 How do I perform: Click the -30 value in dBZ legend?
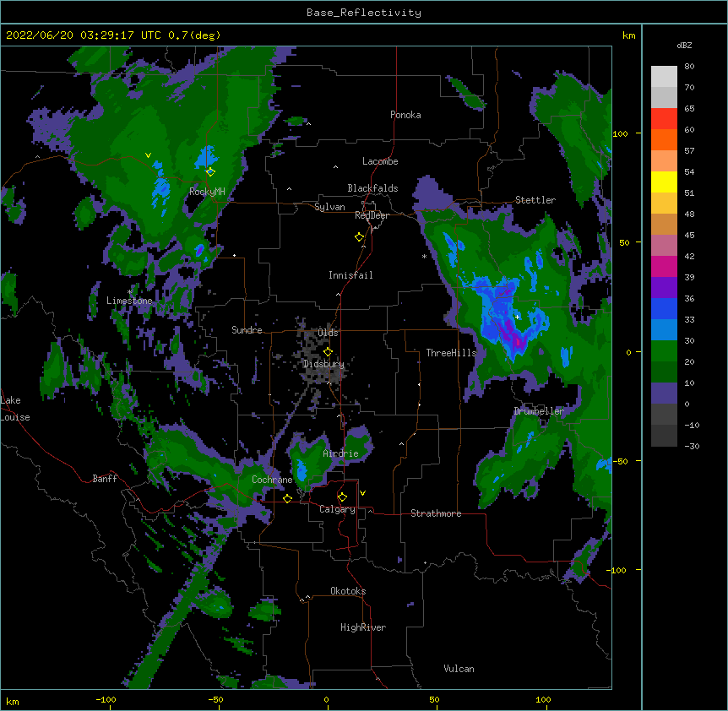coord(692,447)
